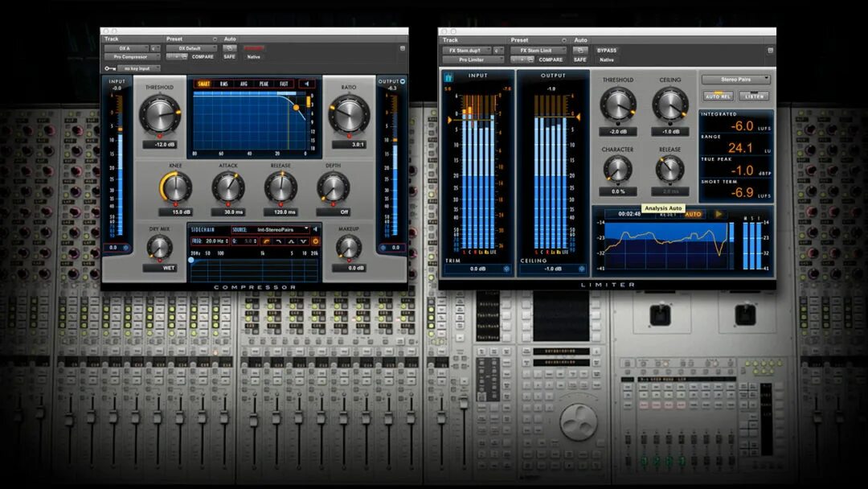The width and height of the screenshot is (868, 489).
Task: Click the Limiter Threshold knob
Action: click(x=618, y=105)
